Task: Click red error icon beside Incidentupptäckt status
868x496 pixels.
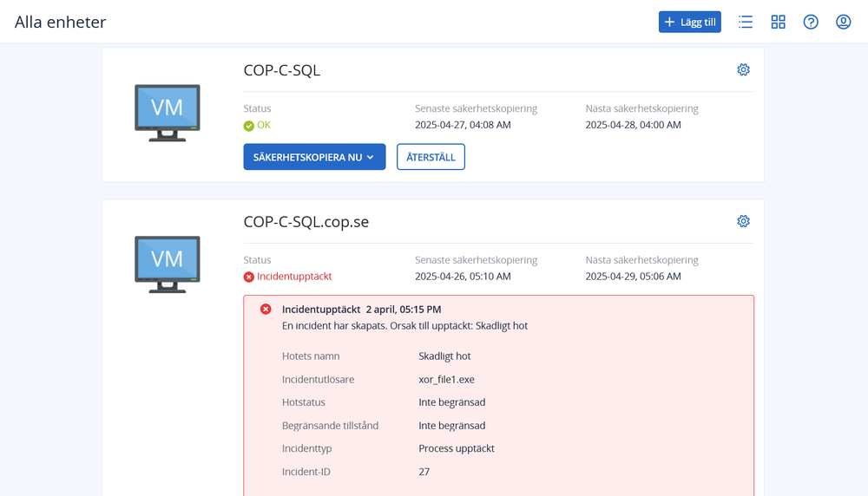Action: [248, 277]
